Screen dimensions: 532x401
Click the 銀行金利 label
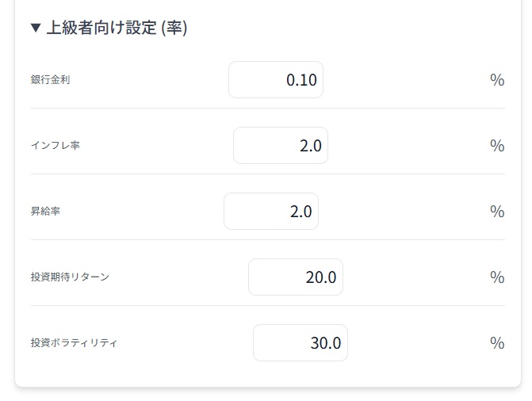tap(50, 80)
